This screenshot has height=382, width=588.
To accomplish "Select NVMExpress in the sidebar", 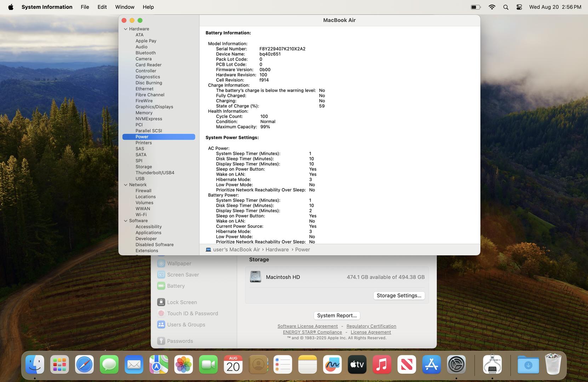I will [x=149, y=119].
